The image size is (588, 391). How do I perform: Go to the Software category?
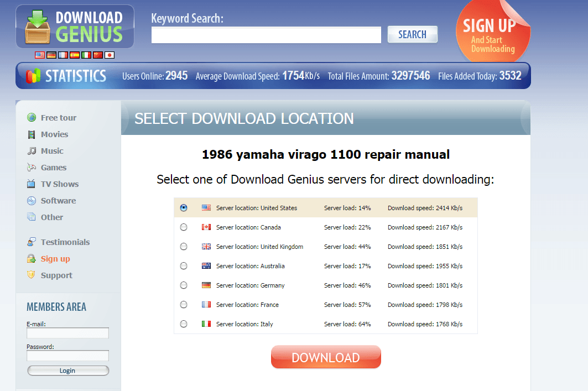pyautogui.click(x=58, y=201)
